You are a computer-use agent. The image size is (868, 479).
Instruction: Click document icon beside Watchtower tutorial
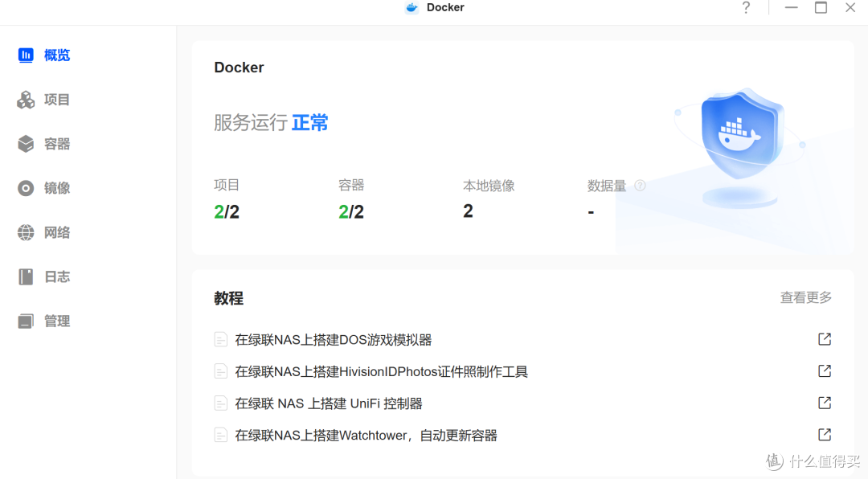pos(220,436)
